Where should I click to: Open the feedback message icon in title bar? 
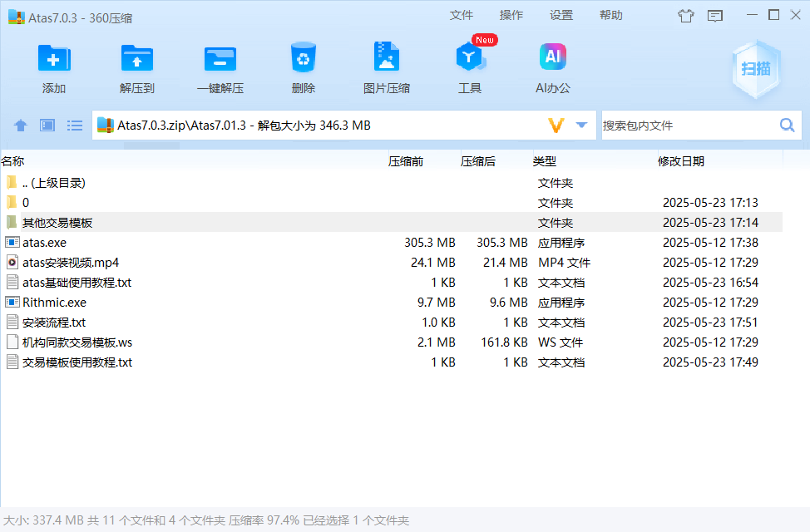(715, 16)
